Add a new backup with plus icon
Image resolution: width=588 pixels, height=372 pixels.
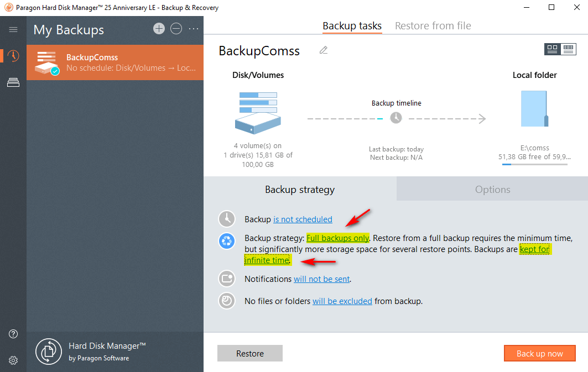coord(159,29)
